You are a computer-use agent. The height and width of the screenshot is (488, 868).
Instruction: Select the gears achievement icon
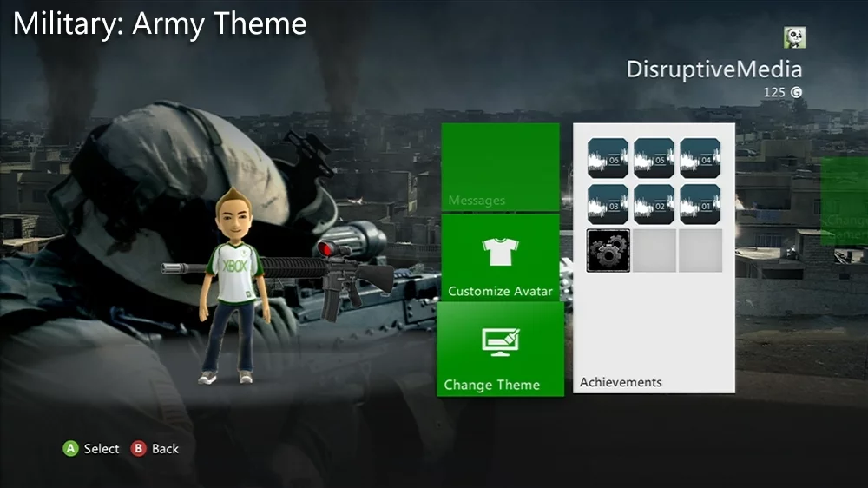click(608, 251)
